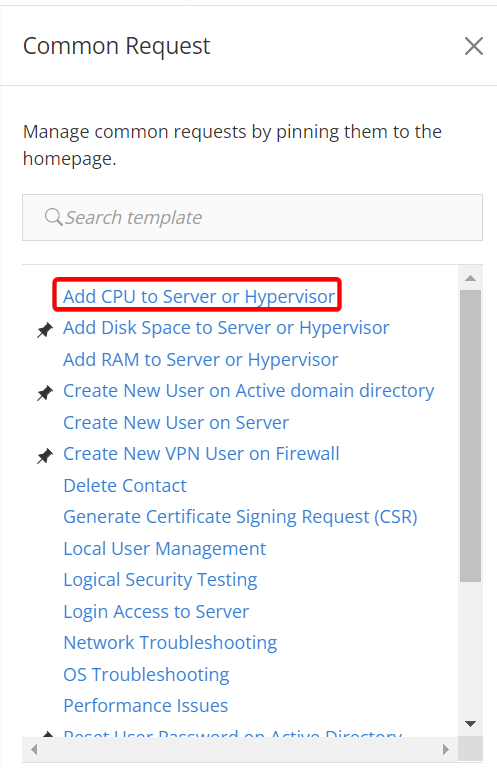
Task: Unpin Create New User on Active domain directory
Action: pos(45,393)
